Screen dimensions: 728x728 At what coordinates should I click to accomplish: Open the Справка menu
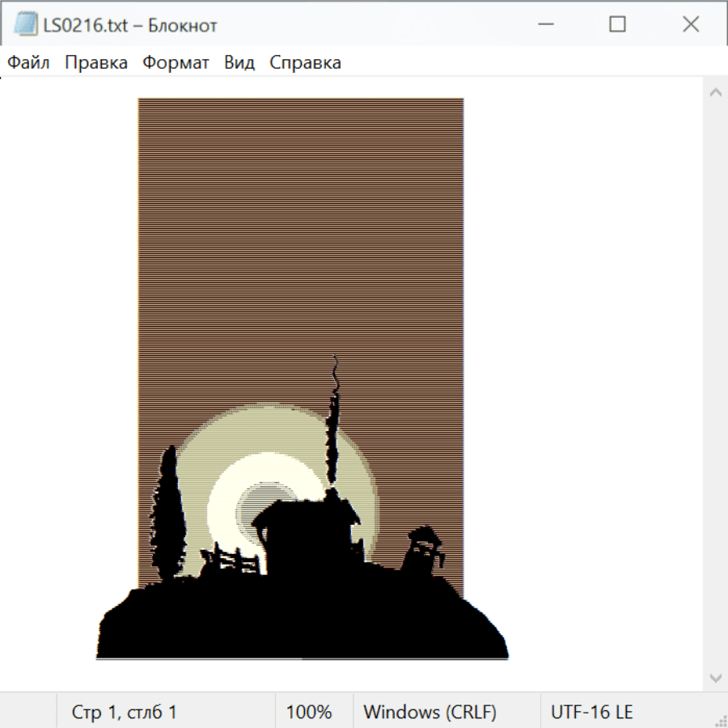[305, 63]
